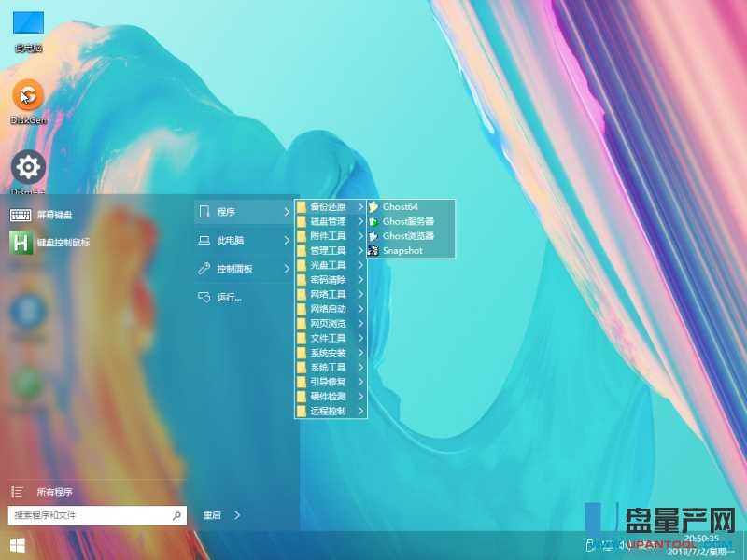
Task: Click the 重启 restart button
Action: click(212, 514)
